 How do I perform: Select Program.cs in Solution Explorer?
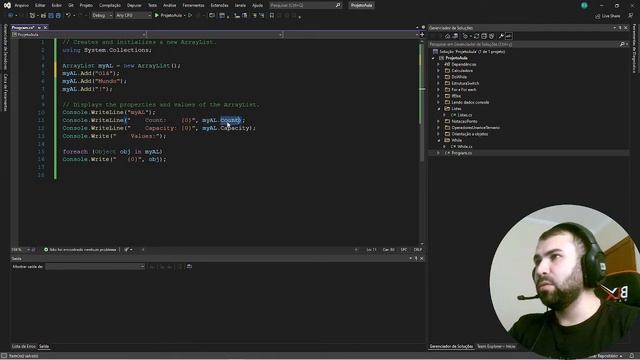(462, 153)
